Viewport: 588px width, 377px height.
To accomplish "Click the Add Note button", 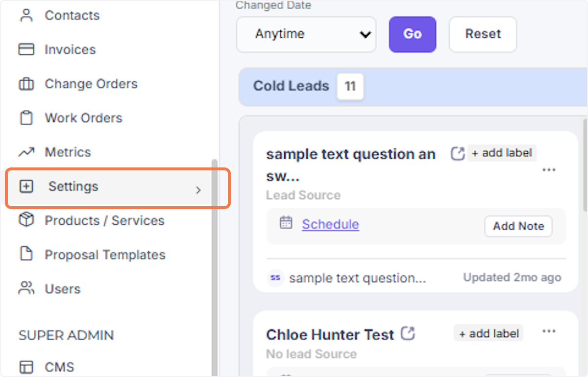I will tap(518, 226).
